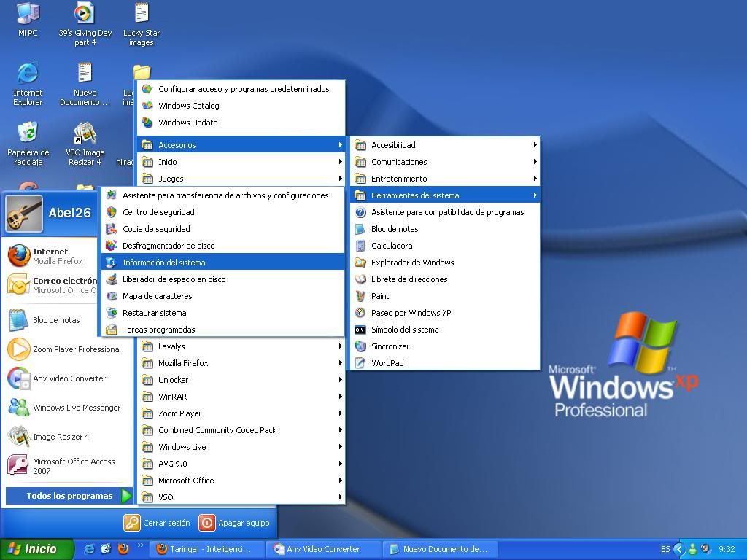The width and height of the screenshot is (747, 560).
Task: Select Información del sistema menu entry
Action: click(223, 262)
